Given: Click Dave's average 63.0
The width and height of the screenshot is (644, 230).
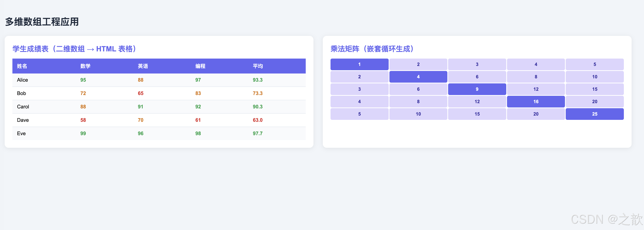Looking at the screenshot, I should click(x=257, y=120).
